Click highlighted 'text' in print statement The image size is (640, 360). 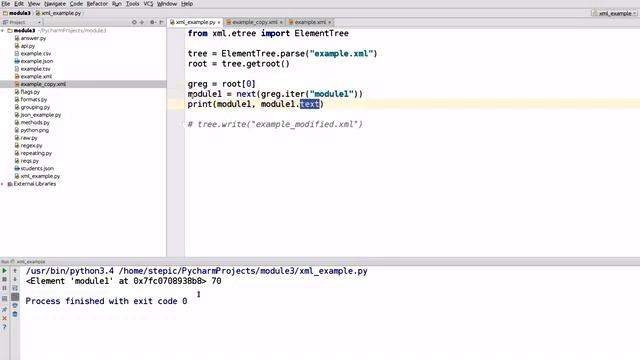[x=309, y=104]
